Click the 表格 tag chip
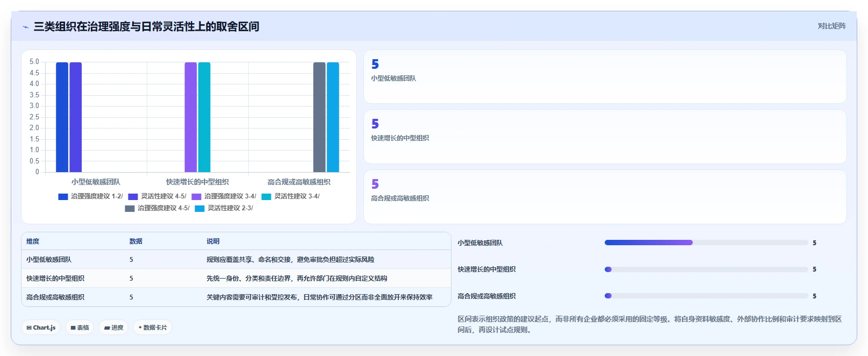 point(80,327)
